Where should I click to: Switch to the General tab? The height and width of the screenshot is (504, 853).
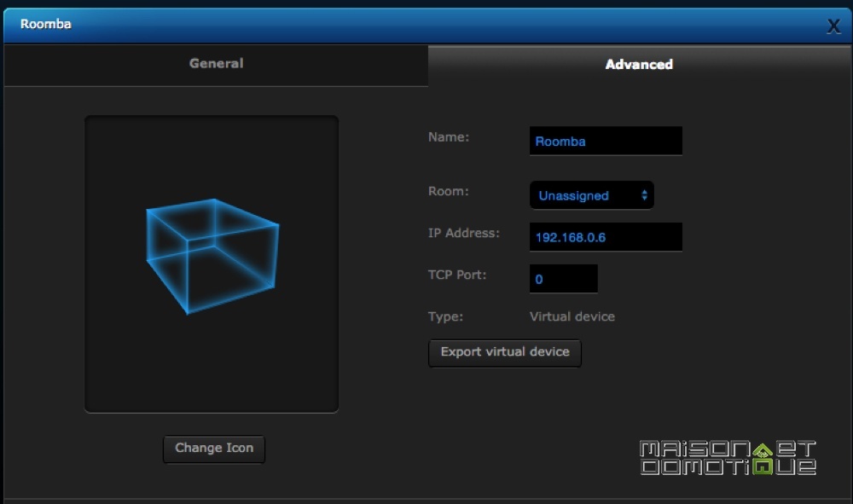(216, 64)
